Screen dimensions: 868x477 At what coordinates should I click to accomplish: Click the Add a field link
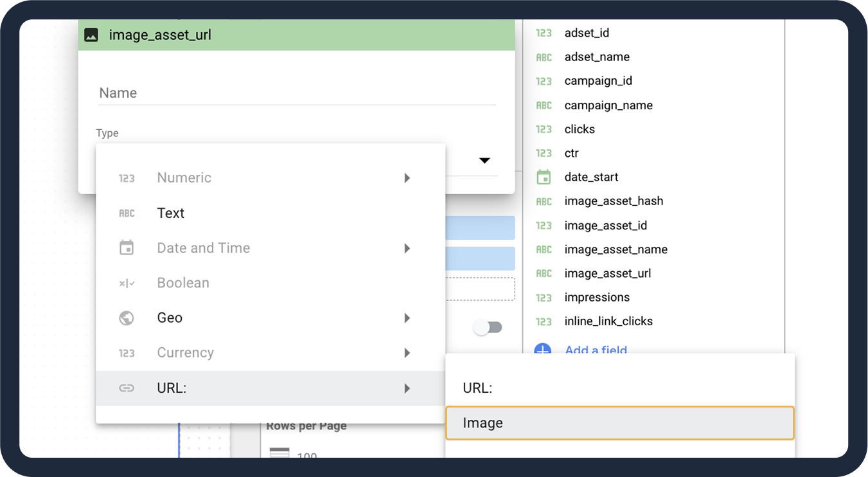point(596,350)
